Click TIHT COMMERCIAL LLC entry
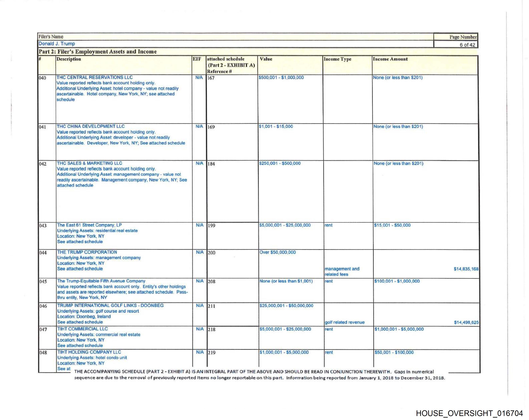529x420 pixels. pos(82,329)
